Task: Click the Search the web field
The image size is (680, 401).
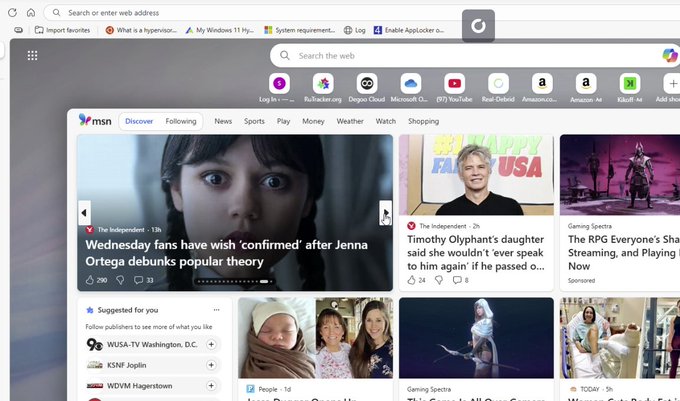Action: [x=475, y=55]
